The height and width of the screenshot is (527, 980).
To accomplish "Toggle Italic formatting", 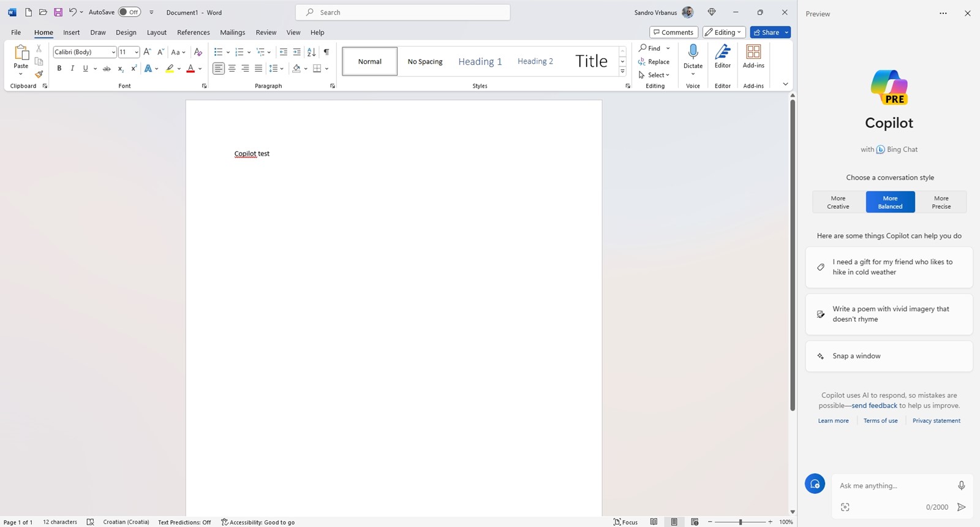I will pos(72,69).
